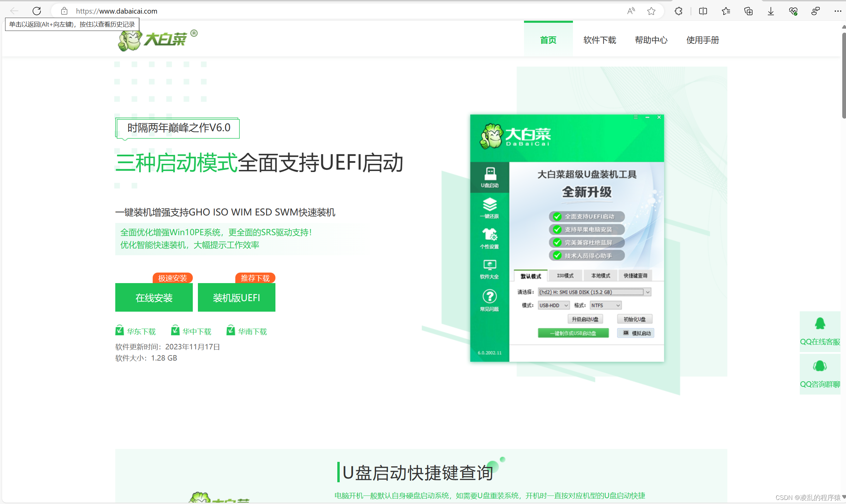Image resolution: width=846 pixels, height=504 pixels.
Task: Click 华东下载 download link
Action: [141, 331]
